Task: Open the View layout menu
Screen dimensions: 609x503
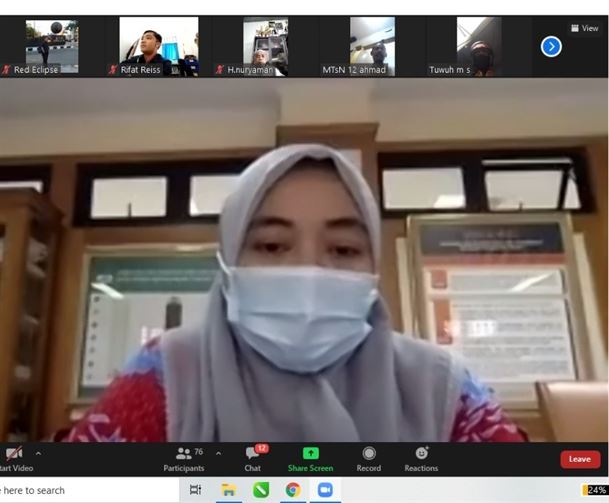Action: pyautogui.click(x=584, y=28)
